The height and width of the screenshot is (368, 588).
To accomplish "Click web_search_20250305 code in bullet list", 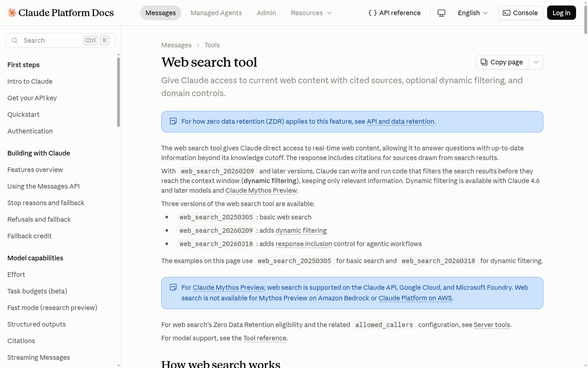I will point(216,217).
